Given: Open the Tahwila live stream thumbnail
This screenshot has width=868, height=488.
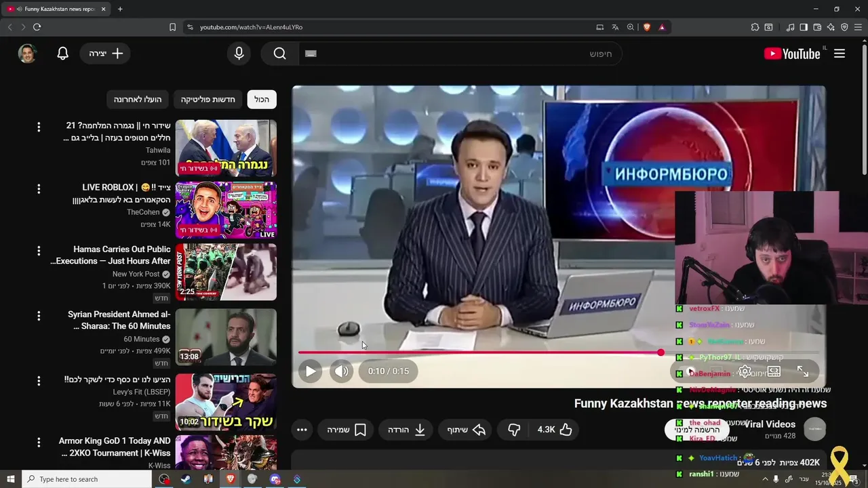Looking at the screenshot, I should (226, 148).
